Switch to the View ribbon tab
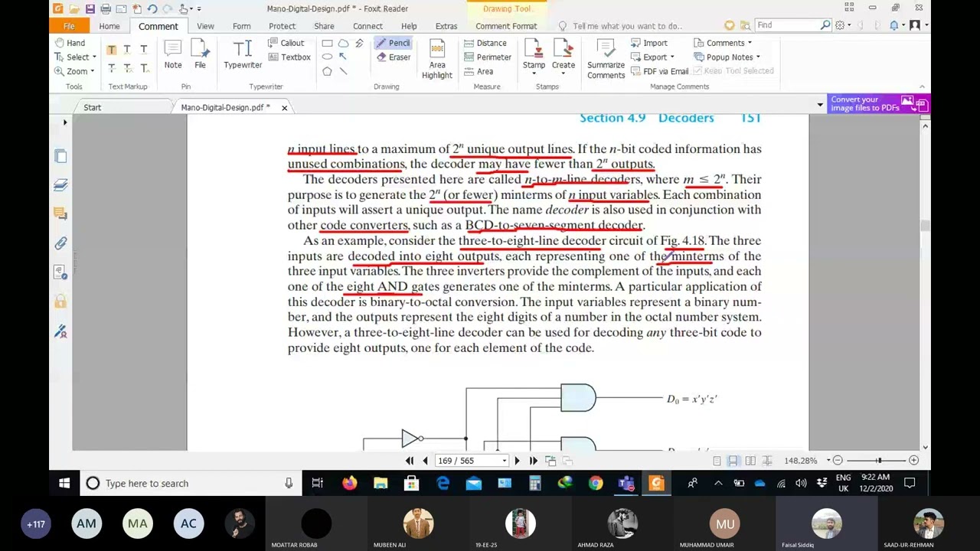 pos(205,26)
